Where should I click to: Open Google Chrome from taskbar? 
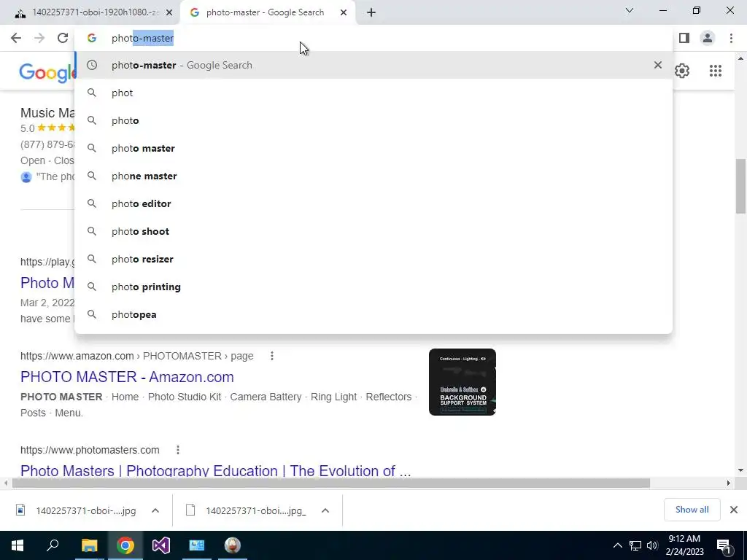pos(125,545)
